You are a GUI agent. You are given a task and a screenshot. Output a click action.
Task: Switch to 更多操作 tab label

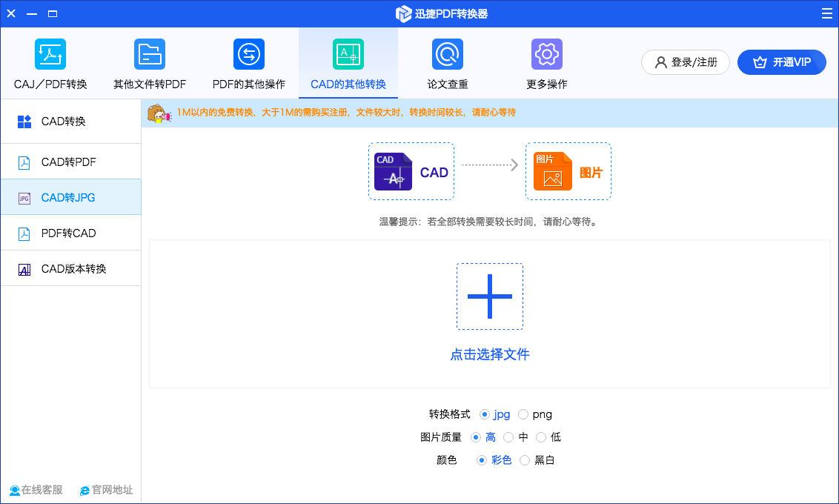pos(547,84)
